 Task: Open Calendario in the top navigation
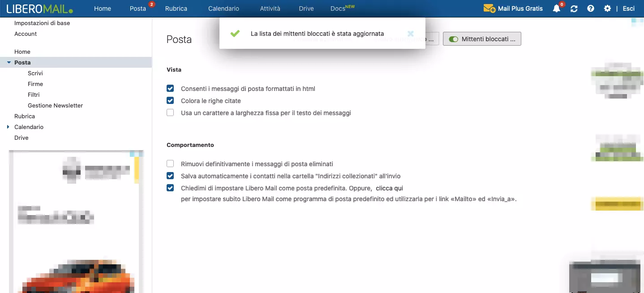click(223, 9)
